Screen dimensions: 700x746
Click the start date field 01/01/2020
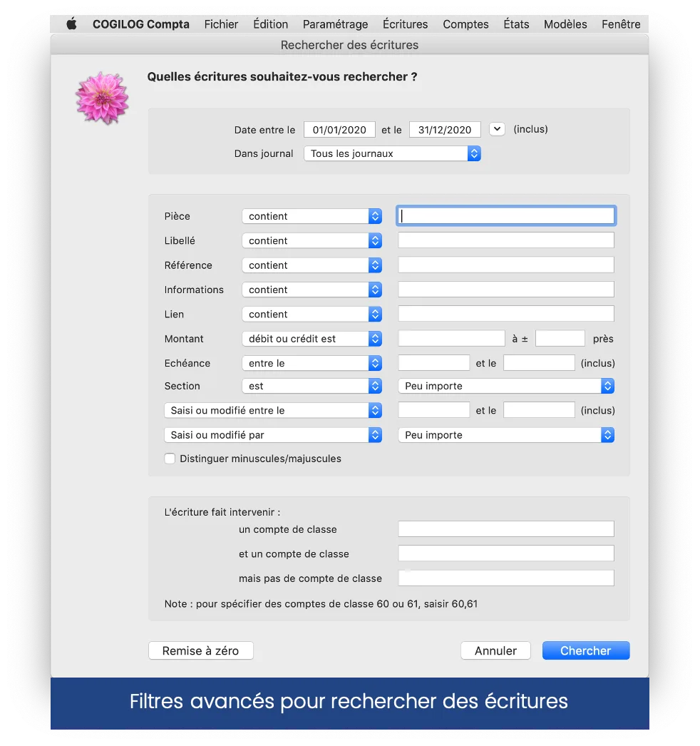pyautogui.click(x=339, y=129)
